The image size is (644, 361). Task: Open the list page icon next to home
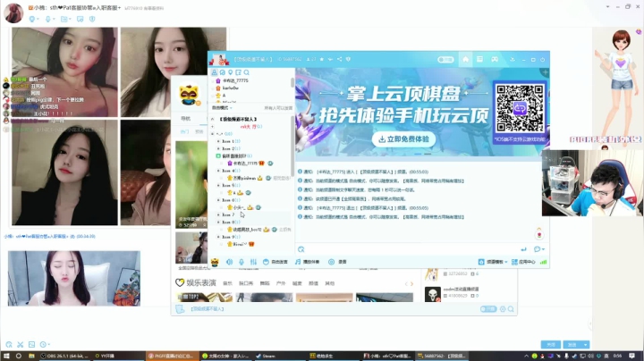(479, 59)
